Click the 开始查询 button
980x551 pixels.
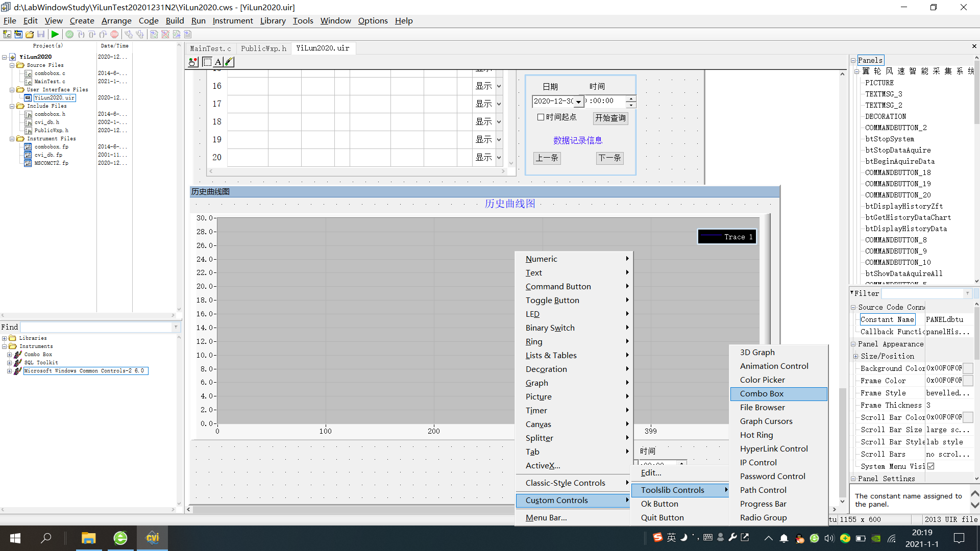point(610,118)
